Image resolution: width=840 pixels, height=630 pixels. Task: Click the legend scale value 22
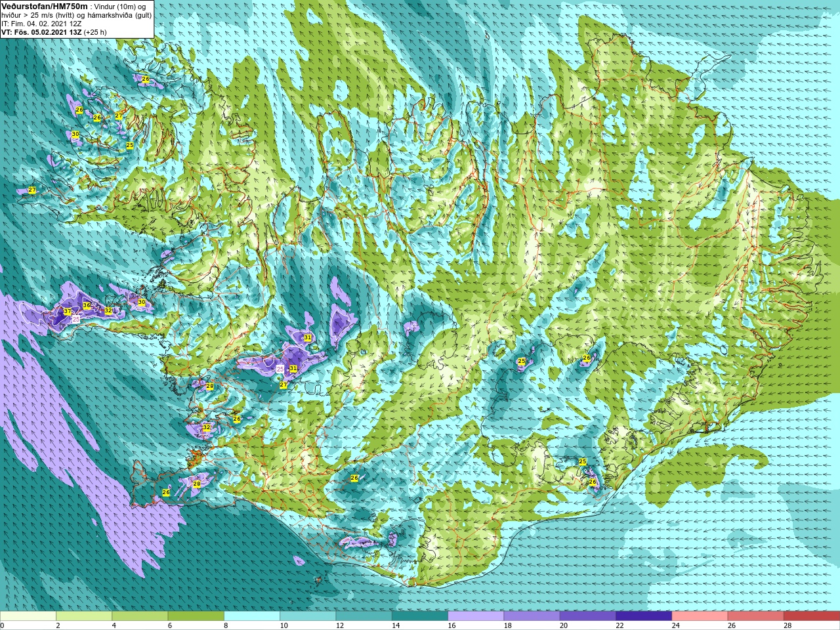coord(620,625)
